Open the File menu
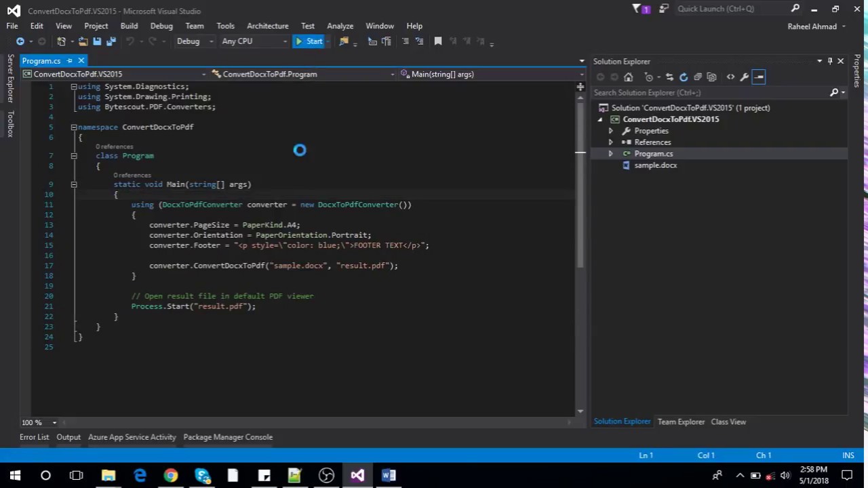 coord(12,26)
